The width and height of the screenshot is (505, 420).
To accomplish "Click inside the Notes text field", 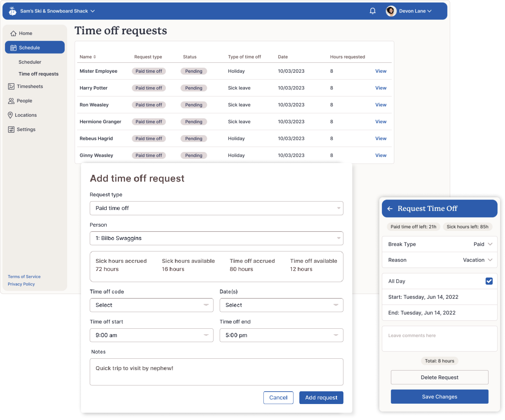I will (216, 372).
